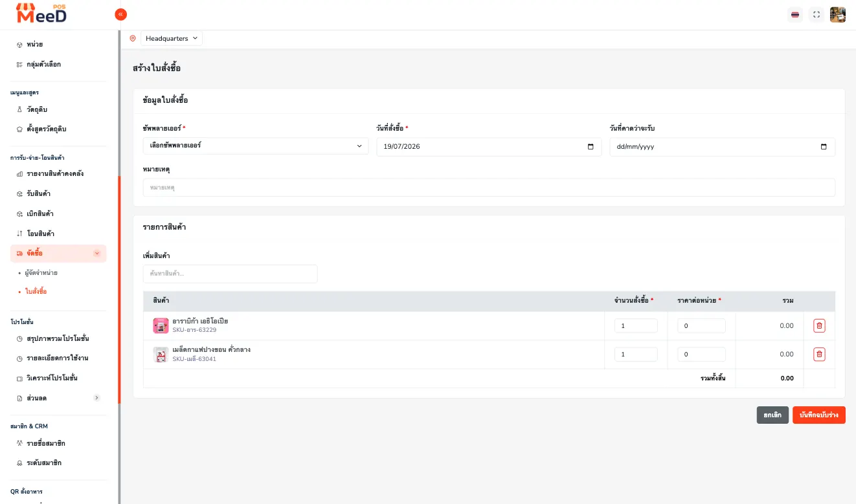Open calendar picker for วันที่สั่งซื้อ
856x504 pixels.
pyautogui.click(x=591, y=147)
